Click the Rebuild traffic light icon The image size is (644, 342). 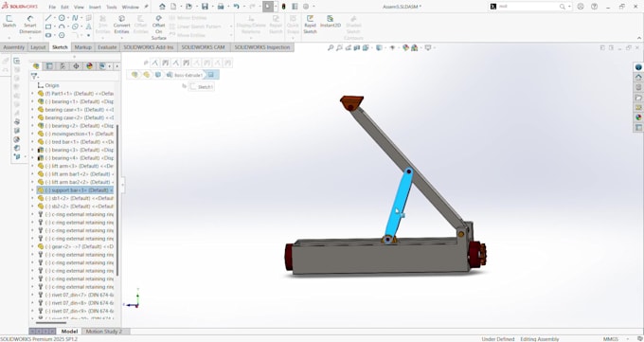click(283, 7)
